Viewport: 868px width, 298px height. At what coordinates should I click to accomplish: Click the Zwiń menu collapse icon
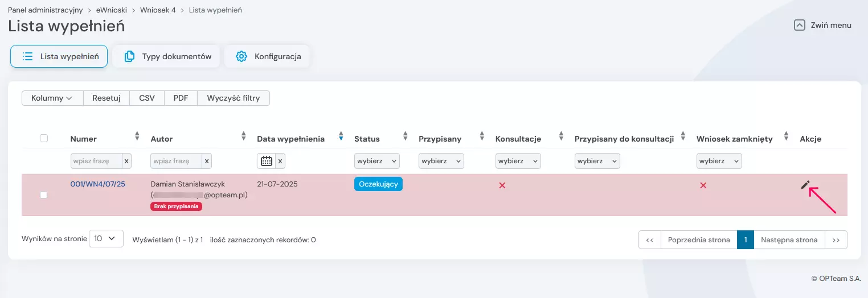[x=800, y=25]
